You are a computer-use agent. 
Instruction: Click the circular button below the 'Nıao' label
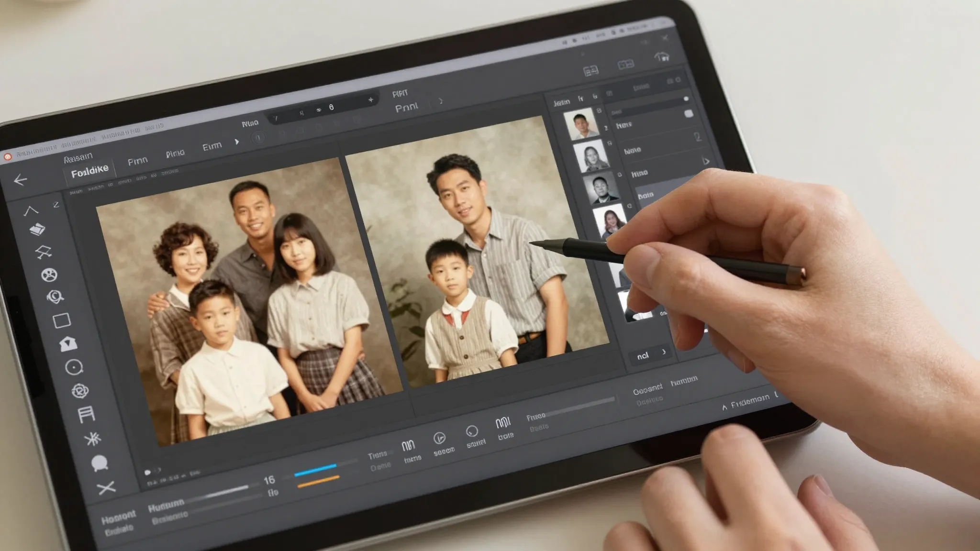tap(258, 138)
